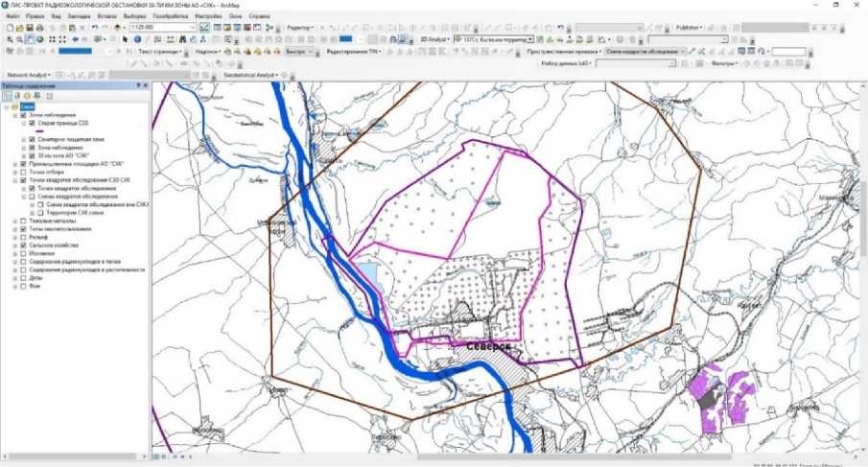The height and width of the screenshot is (467, 868).
Task: Toggle the Старая граница СЗЗ layer checkbox
Action: click(x=32, y=124)
